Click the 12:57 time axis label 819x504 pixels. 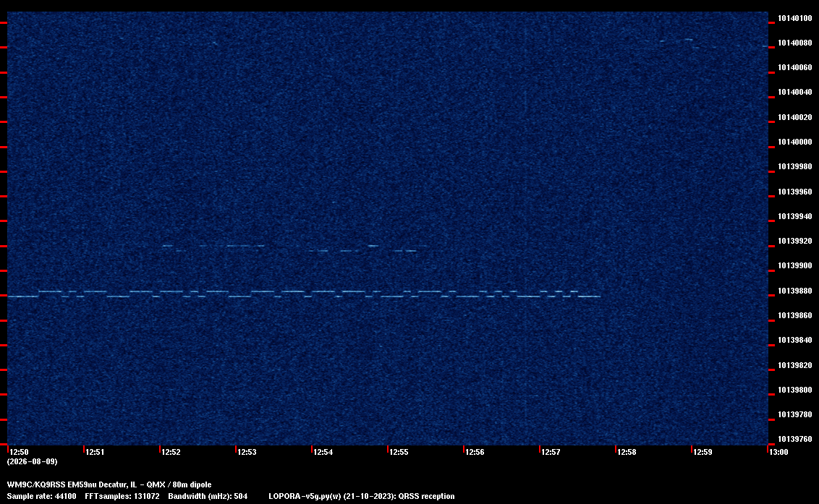(551, 452)
